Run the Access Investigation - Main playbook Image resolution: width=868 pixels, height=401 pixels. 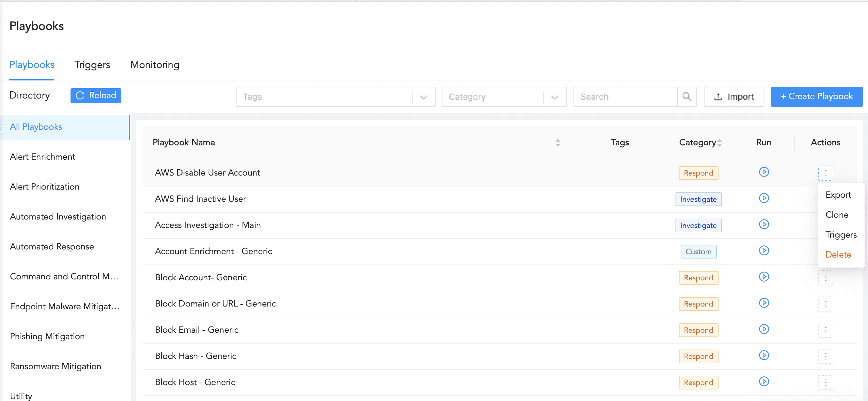coord(764,224)
